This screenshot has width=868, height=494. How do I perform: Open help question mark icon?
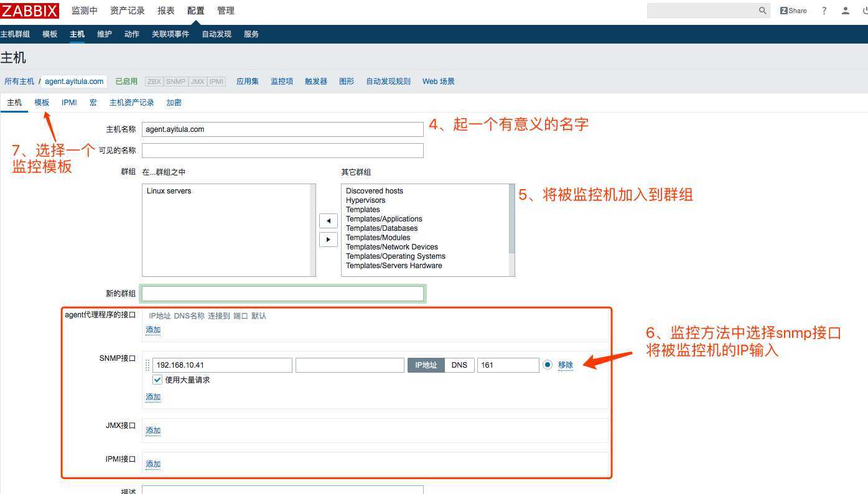824,11
